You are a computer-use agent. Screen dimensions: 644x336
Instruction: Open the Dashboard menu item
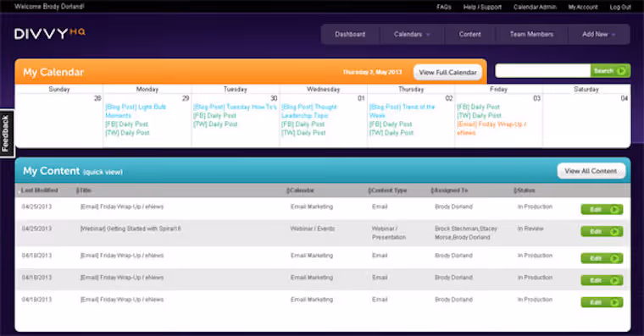point(350,34)
